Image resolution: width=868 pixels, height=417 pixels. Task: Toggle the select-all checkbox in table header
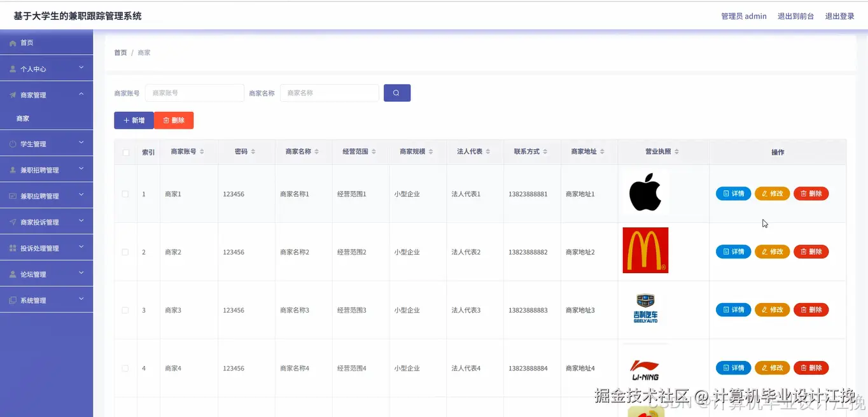tap(125, 152)
